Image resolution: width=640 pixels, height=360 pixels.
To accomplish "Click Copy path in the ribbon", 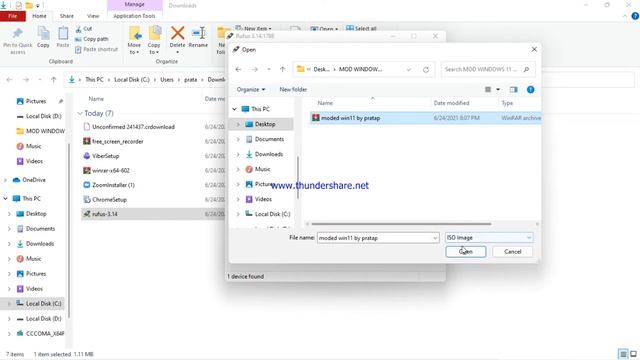I will 92,39.
